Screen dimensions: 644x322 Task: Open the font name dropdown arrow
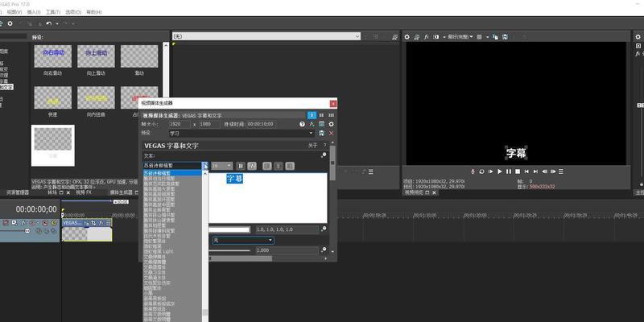tap(205, 166)
